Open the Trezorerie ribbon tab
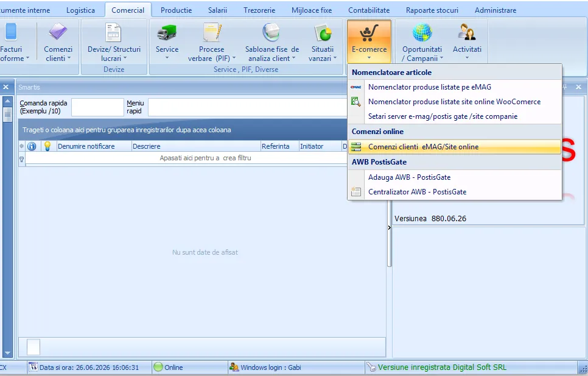 (x=259, y=10)
